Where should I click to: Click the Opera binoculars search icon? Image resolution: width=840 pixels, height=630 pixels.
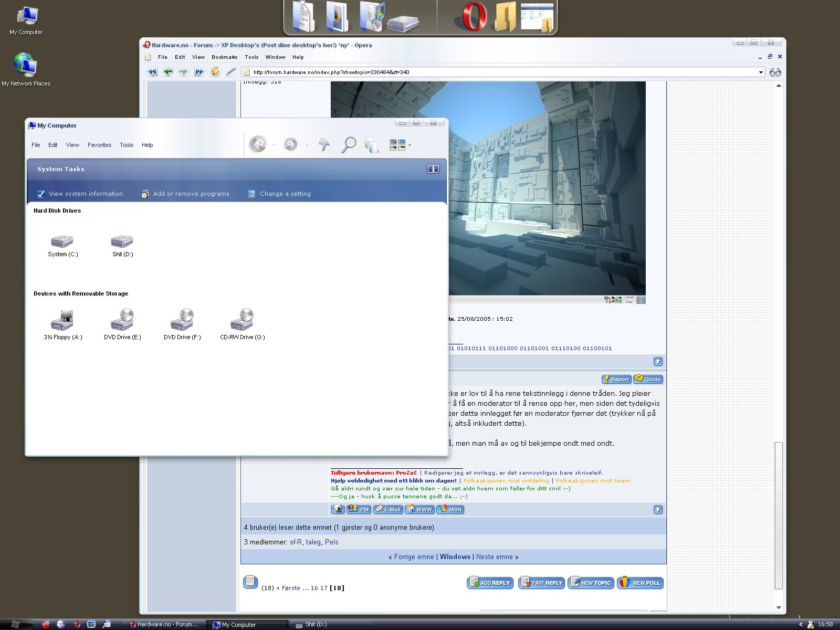(x=775, y=72)
